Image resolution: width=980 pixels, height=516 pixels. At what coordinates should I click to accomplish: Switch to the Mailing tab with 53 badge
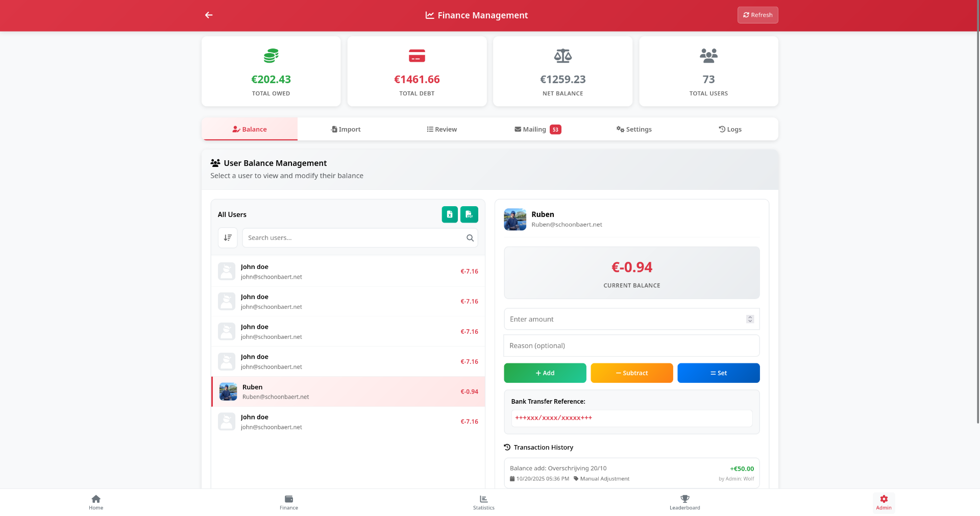pos(537,129)
